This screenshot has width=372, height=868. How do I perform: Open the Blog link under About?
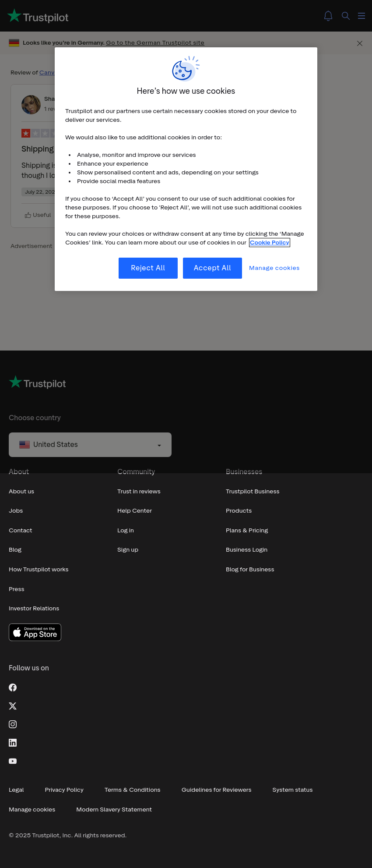point(15,550)
